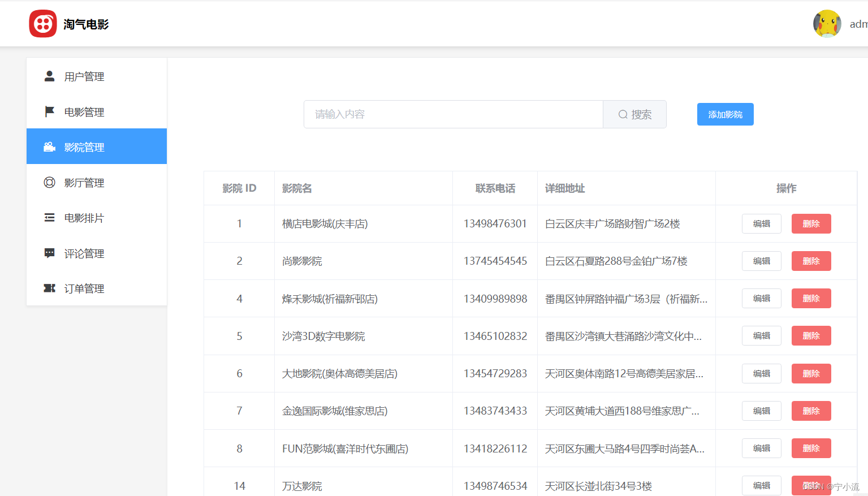This screenshot has height=496, width=868.
Task: Select cinema name 金逸国际影城(维家思店)
Action: coord(335,411)
